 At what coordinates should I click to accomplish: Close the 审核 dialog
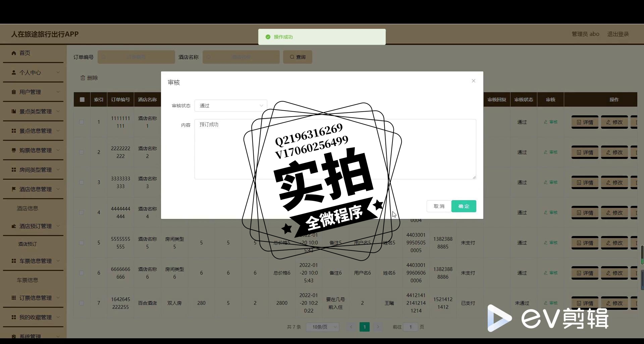click(474, 81)
